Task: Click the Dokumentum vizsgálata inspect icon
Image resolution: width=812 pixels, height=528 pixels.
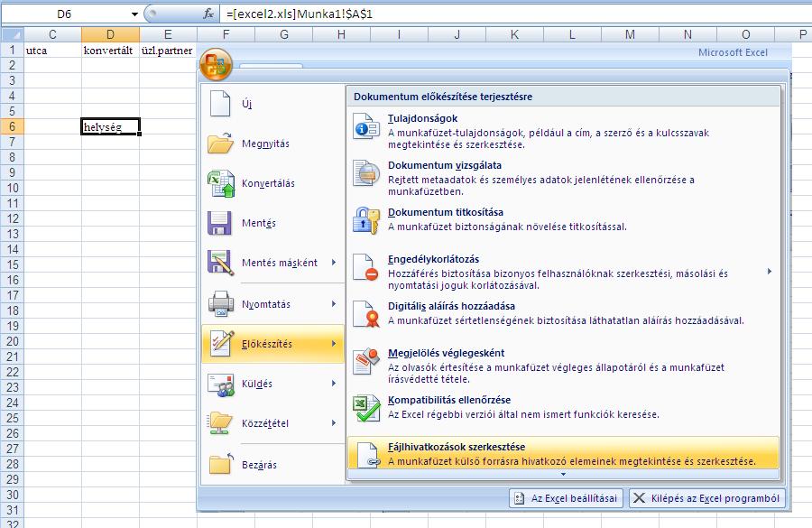Action: pyautogui.click(x=366, y=173)
